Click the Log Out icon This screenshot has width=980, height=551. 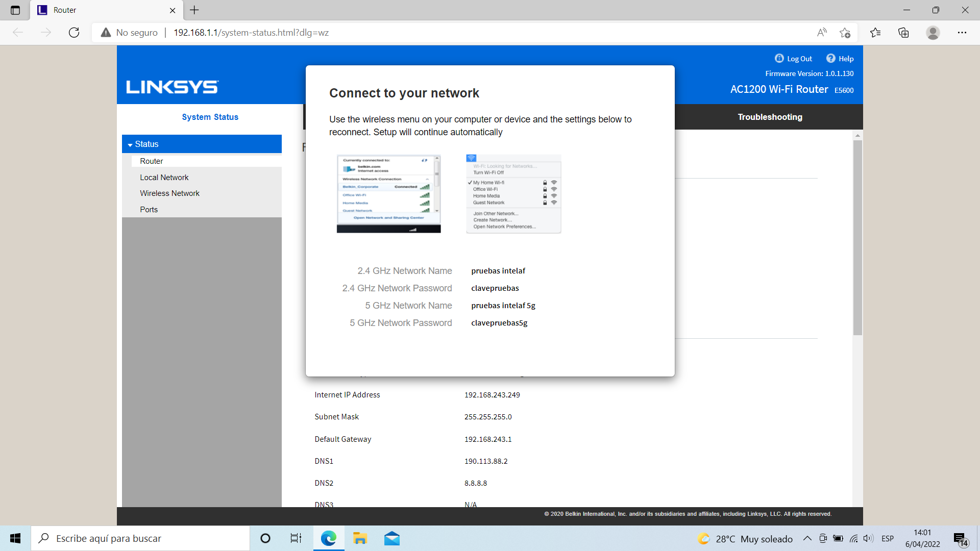[779, 58]
